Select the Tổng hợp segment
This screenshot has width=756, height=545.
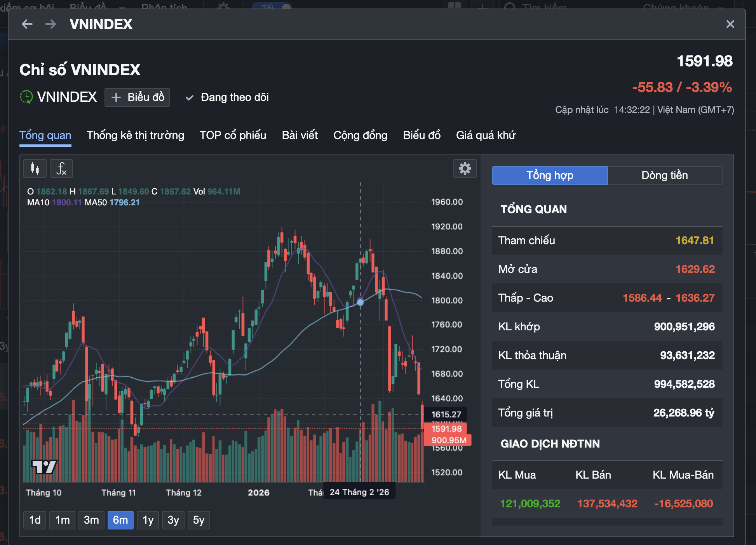tap(550, 175)
